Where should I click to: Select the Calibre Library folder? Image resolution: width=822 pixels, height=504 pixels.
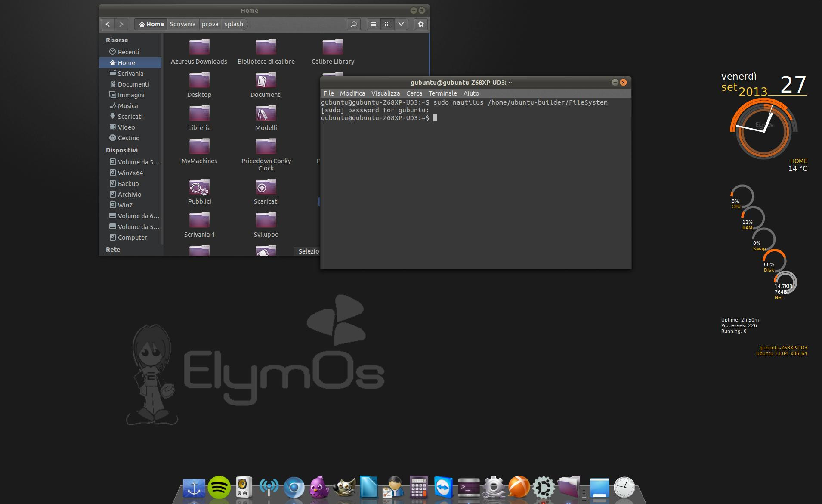(x=333, y=52)
